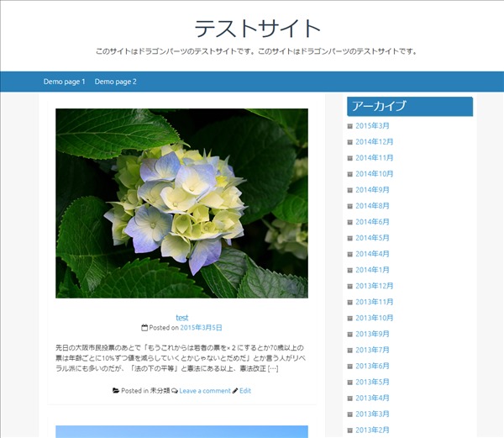Click the テストサイト site title
This screenshot has width=504, height=438.
point(257,29)
